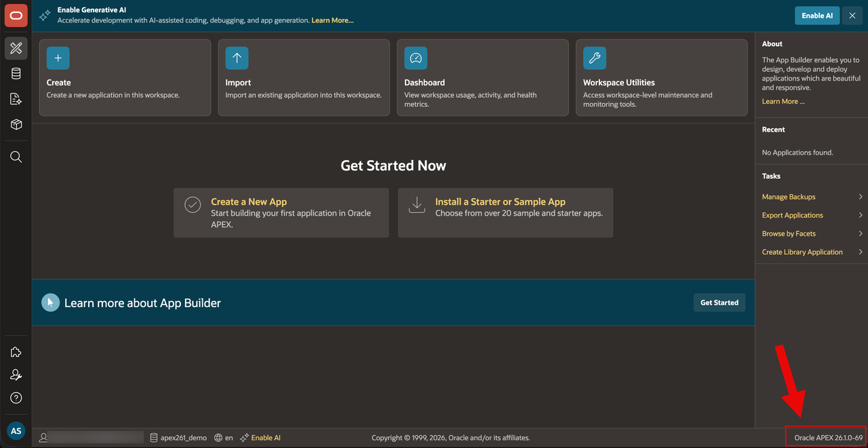868x448 pixels.
Task: Click the Recent section heading
Action: [774, 129]
